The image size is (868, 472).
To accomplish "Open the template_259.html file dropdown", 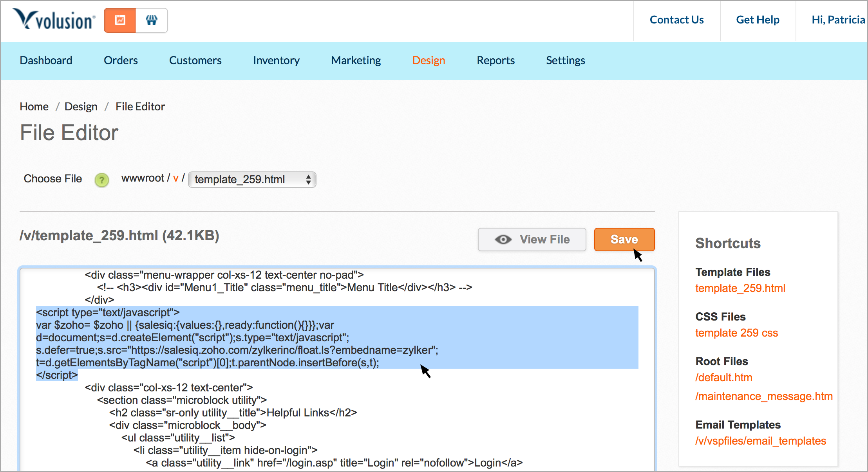I will pos(252,180).
